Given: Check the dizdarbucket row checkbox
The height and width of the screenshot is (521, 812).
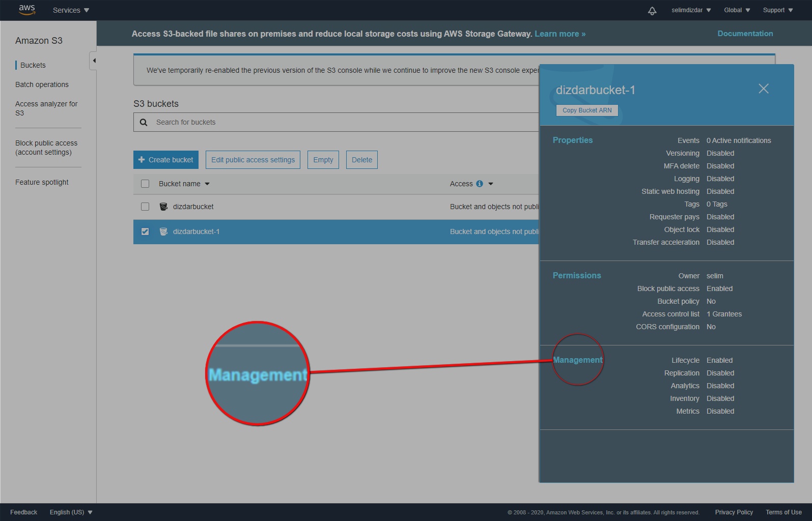Looking at the screenshot, I should coord(145,207).
